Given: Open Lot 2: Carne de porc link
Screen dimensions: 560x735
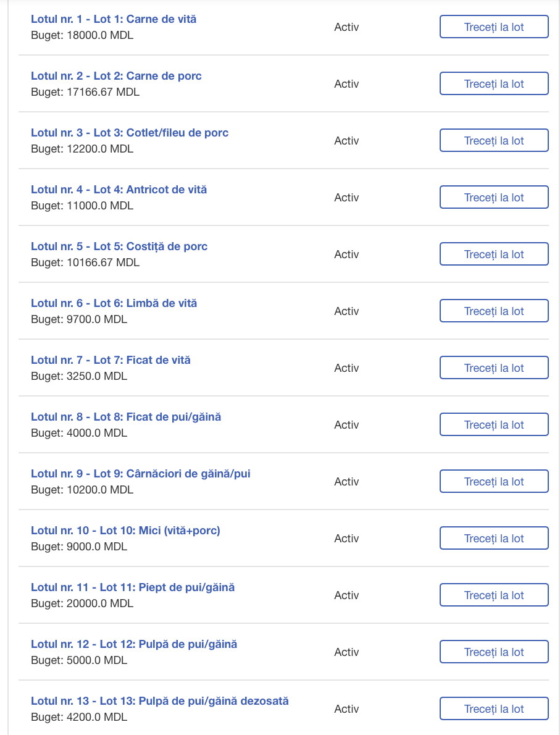Looking at the screenshot, I should 116,76.
